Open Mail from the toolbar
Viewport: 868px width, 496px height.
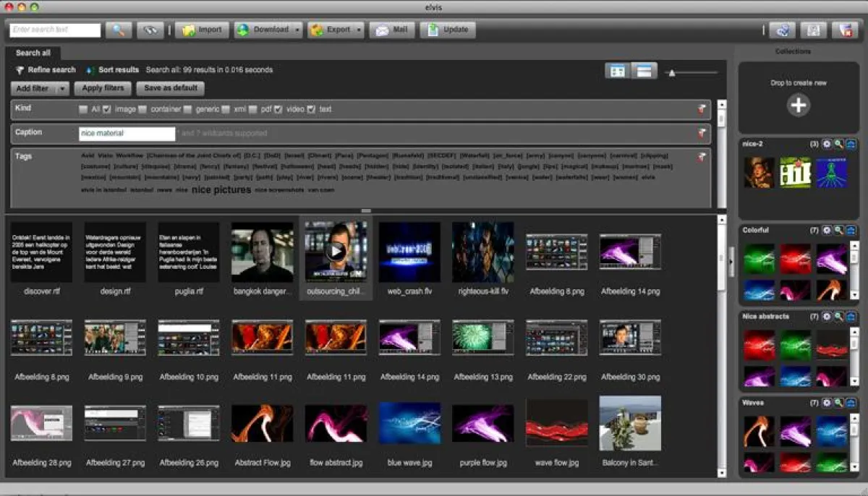point(391,30)
